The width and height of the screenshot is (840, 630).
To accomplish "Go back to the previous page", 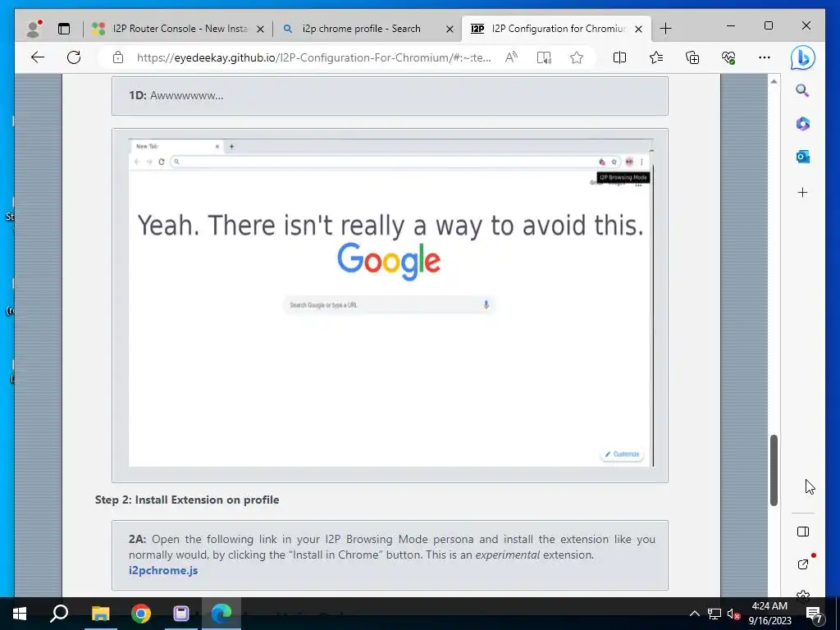I will point(38,57).
